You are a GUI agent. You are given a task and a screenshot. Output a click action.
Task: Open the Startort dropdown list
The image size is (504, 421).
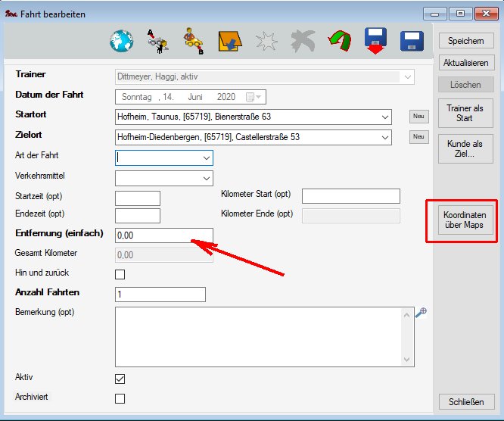tap(385, 117)
